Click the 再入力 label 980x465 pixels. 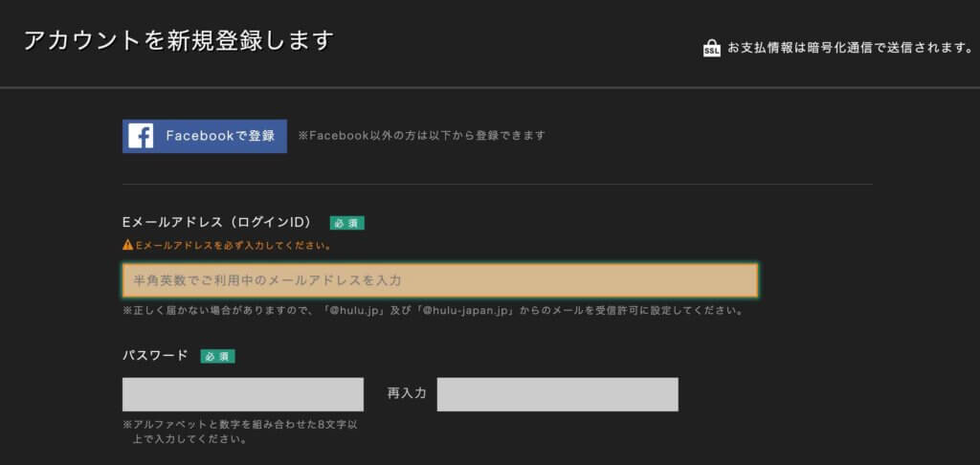pyautogui.click(x=406, y=394)
